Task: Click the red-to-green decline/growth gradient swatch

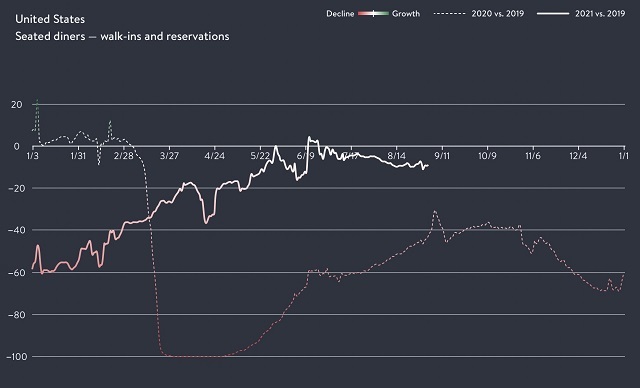Action: pyautogui.click(x=373, y=14)
